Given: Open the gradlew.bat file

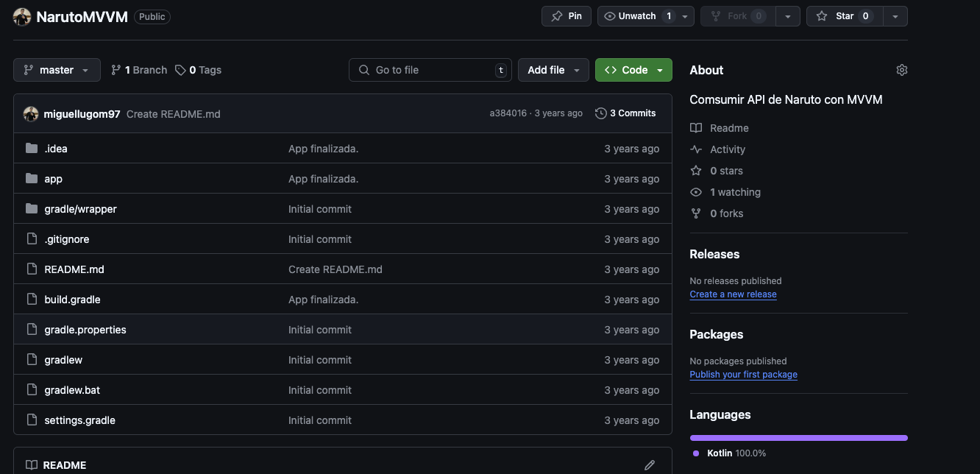Looking at the screenshot, I should (72, 390).
